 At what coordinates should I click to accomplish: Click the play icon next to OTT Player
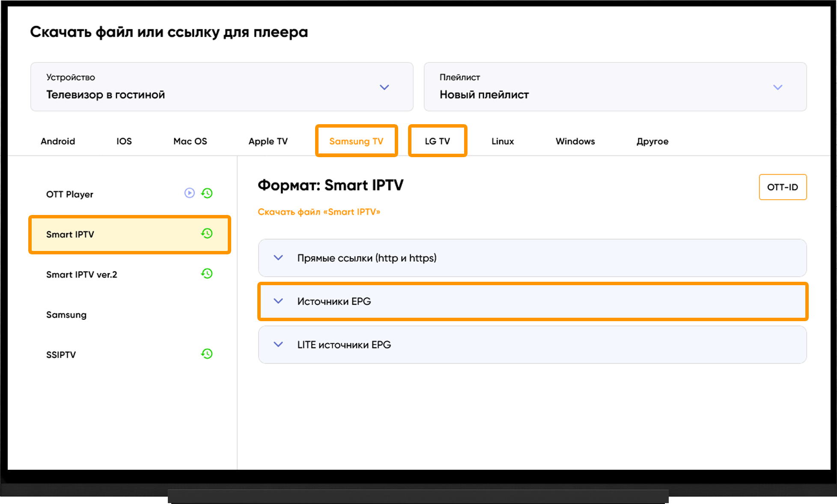tap(189, 193)
